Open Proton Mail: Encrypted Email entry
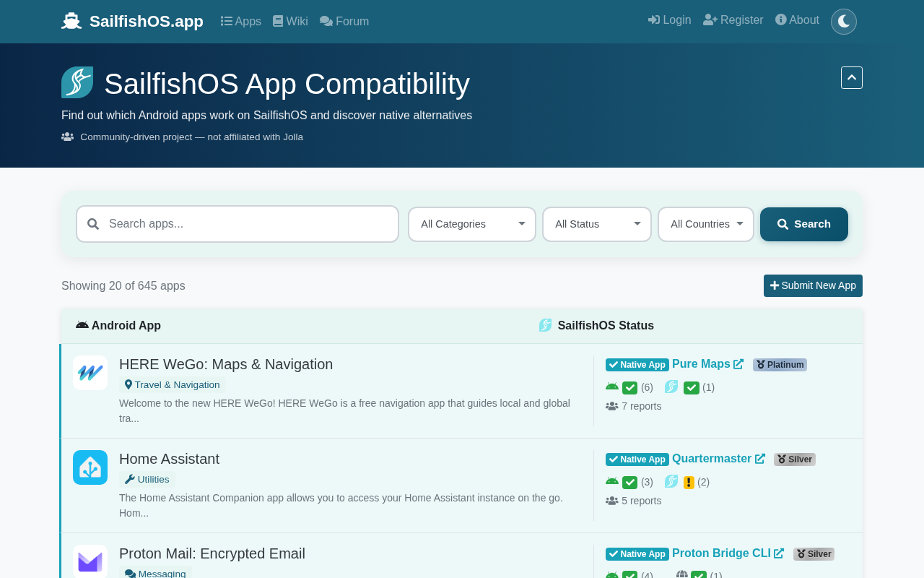This screenshot has width=924, height=578. point(212,553)
